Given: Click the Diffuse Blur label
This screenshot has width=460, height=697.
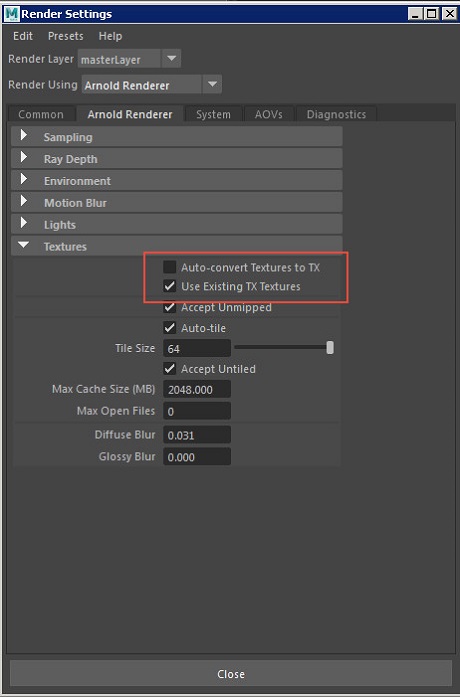Looking at the screenshot, I should coord(125,434).
